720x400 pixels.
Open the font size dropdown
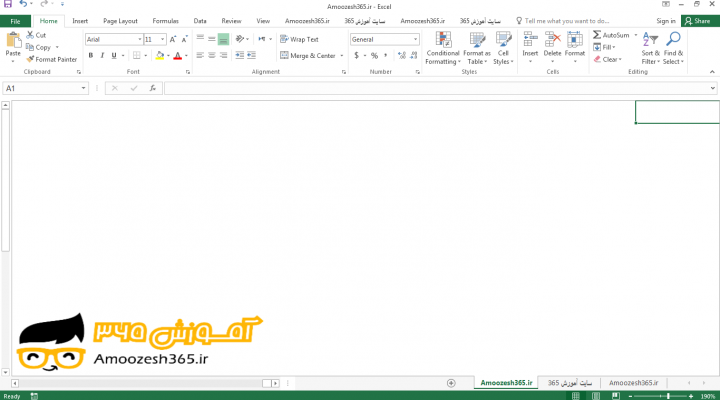click(162, 39)
